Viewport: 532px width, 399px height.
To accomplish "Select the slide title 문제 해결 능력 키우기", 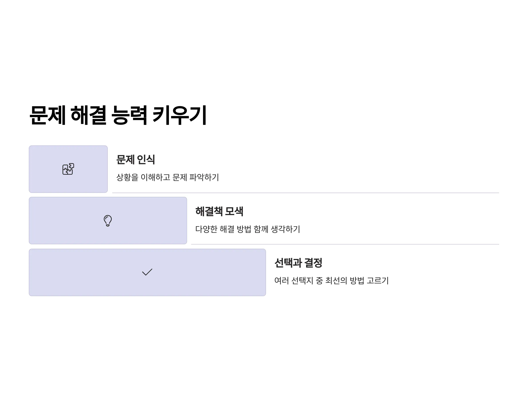I will point(118,115).
